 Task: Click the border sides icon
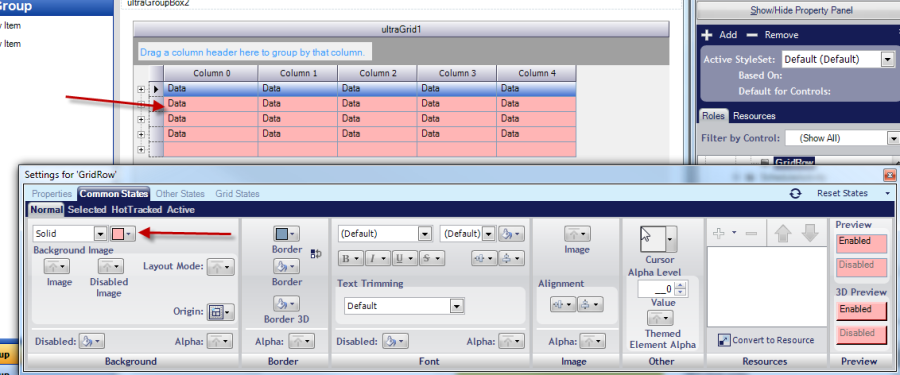[x=316, y=254]
